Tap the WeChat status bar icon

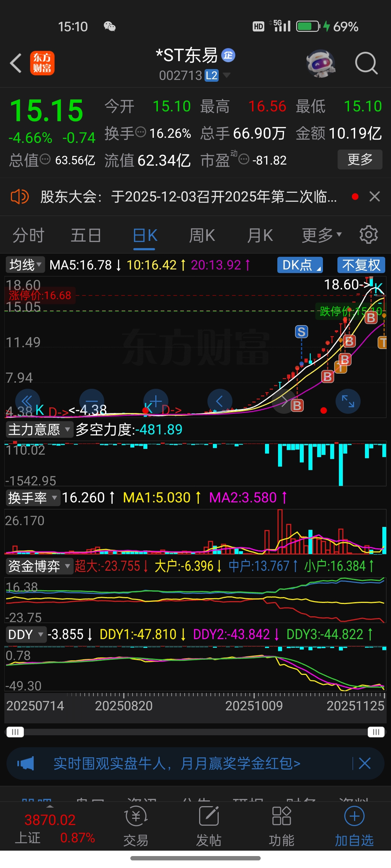(x=110, y=26)
